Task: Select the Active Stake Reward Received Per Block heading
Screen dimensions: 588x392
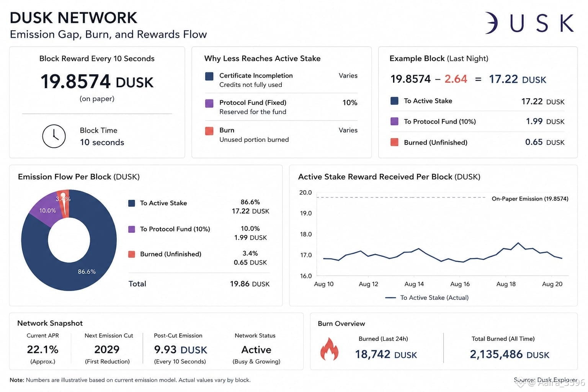Action: [389, 177]
